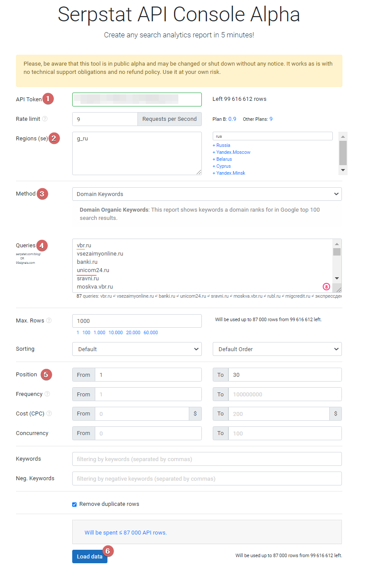Set rate limit to Plan B value 0.9
The height and width of the screenshot is (588, 368).
pyautogui.click(x=232, y=119)
